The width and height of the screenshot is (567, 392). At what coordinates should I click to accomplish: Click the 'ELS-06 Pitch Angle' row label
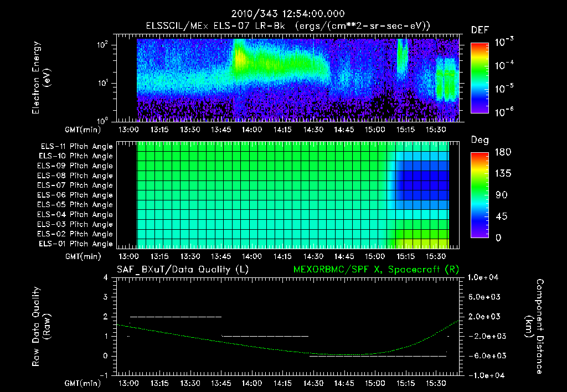[75, 195]
